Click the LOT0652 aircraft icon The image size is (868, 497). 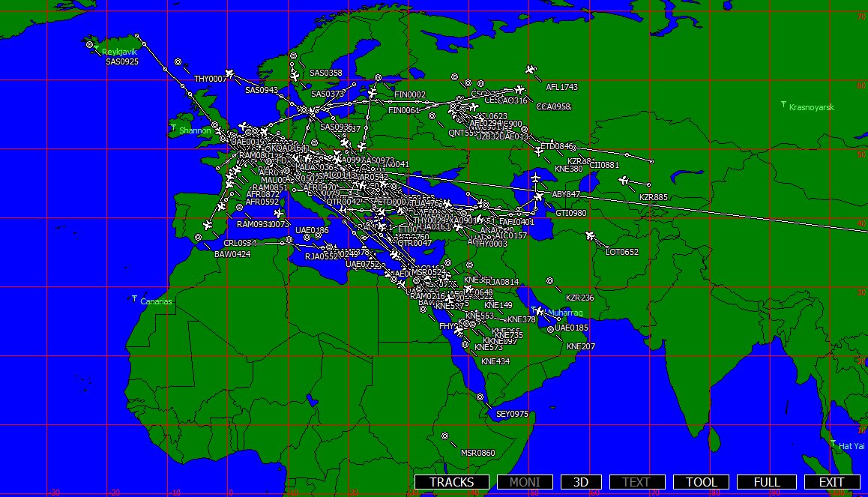coord(590,236)
